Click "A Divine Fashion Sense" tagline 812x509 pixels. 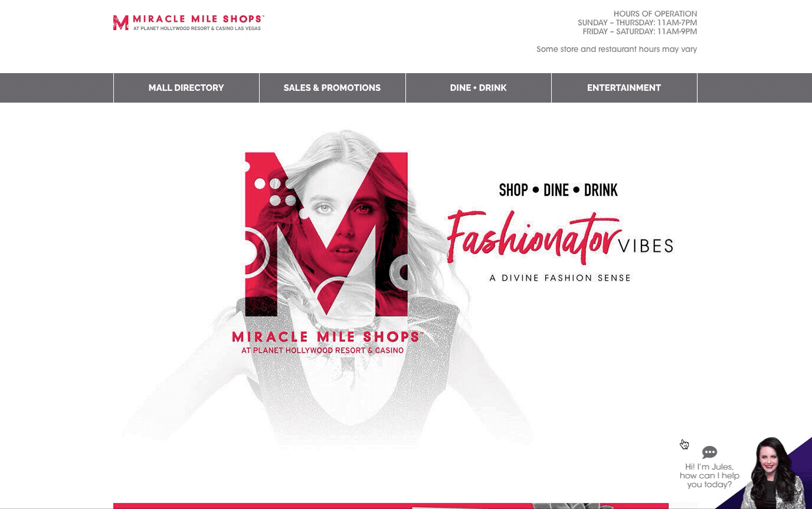(560, 278)
